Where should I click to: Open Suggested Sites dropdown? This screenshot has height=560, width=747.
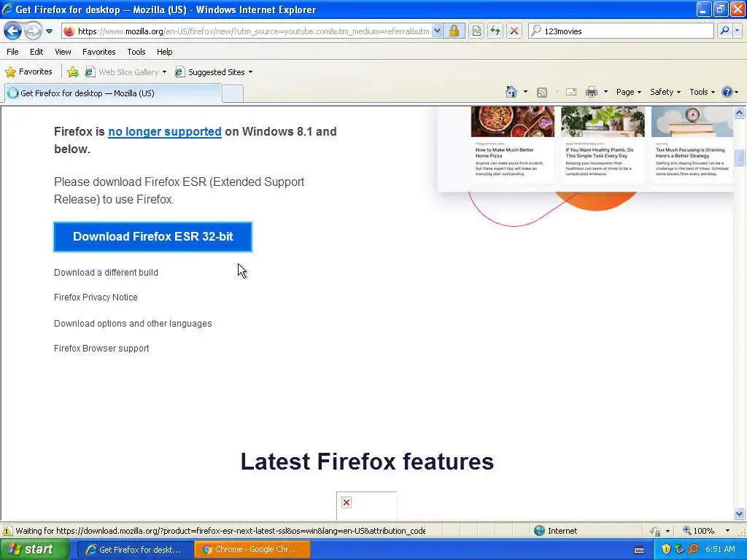214,72
